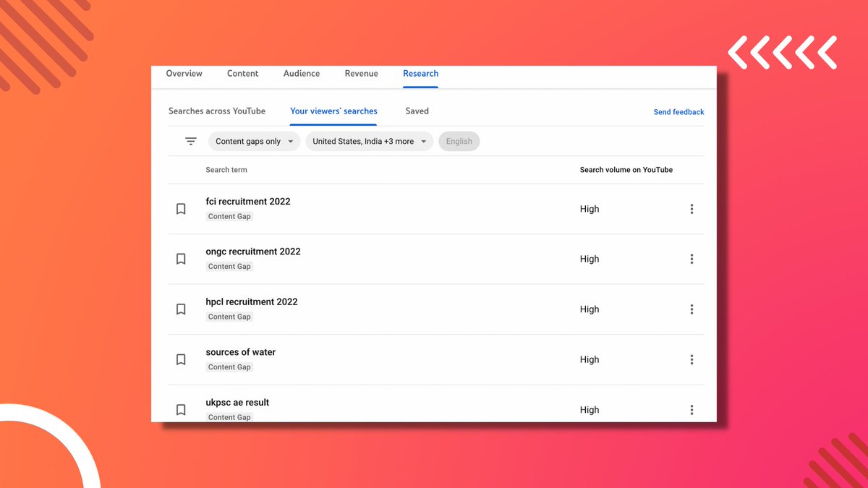Click High volume value for ukpsc ae result
The height and width of the screenshot is (488, 868).
coord(590,410)
